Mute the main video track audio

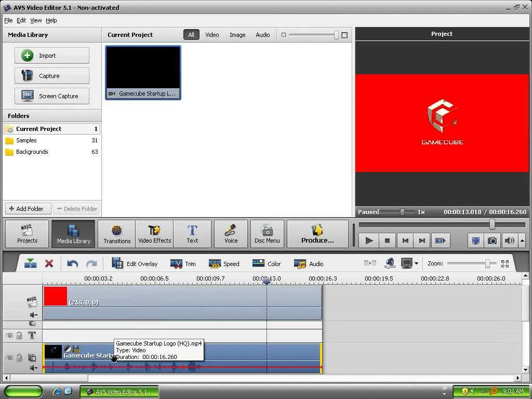pos(34,315)
